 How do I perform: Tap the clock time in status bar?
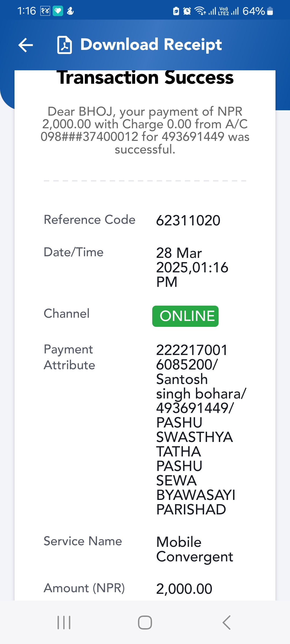pyautogui.click(x=27, y=11)
